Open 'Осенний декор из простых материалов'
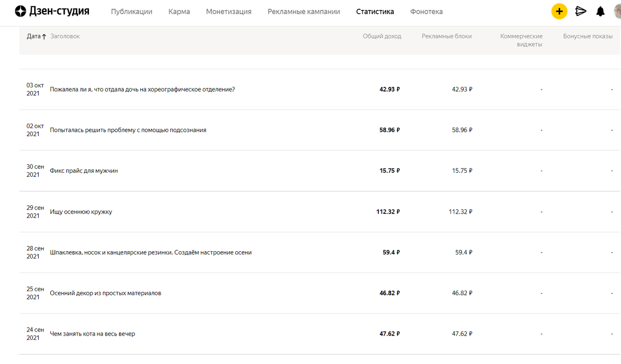The image size is (621, 364). click(x=105, y=293)
